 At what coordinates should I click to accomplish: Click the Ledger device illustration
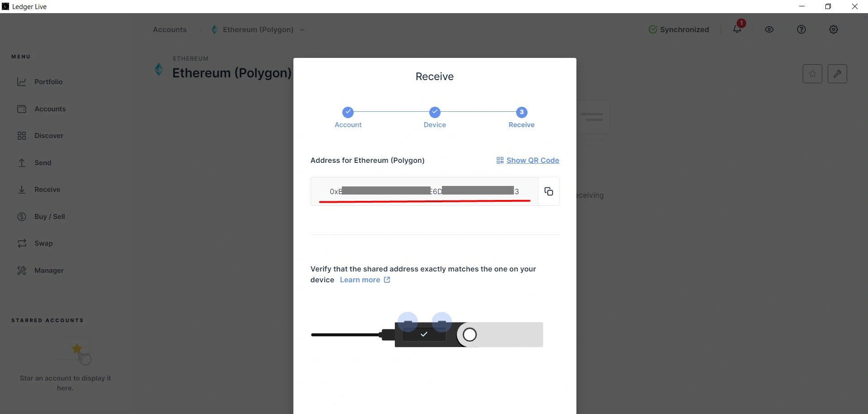427,330
